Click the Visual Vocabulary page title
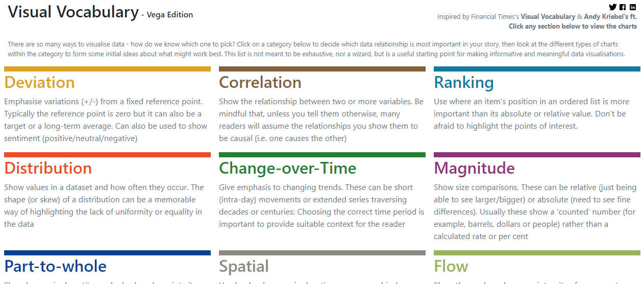644x284 pixels. (73, 12)
